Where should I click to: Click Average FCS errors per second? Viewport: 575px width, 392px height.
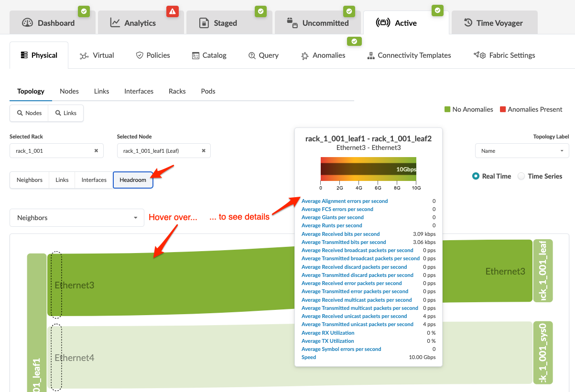(337, 209)
